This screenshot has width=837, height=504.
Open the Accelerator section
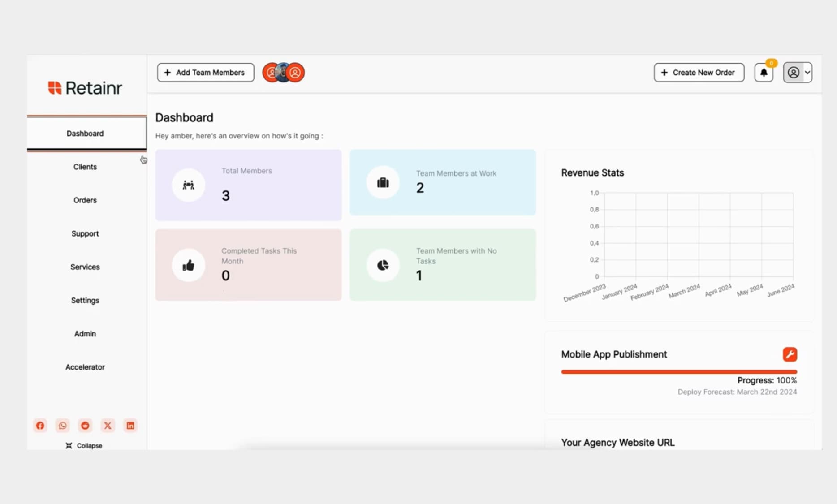point(85,367)
